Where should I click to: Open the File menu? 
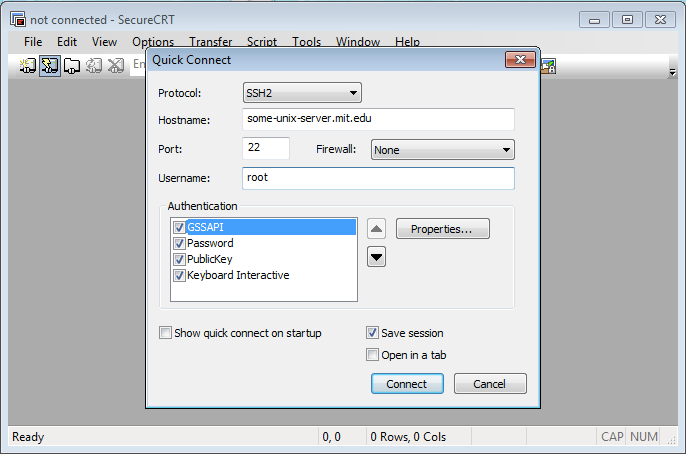click(x=33, y=42)
